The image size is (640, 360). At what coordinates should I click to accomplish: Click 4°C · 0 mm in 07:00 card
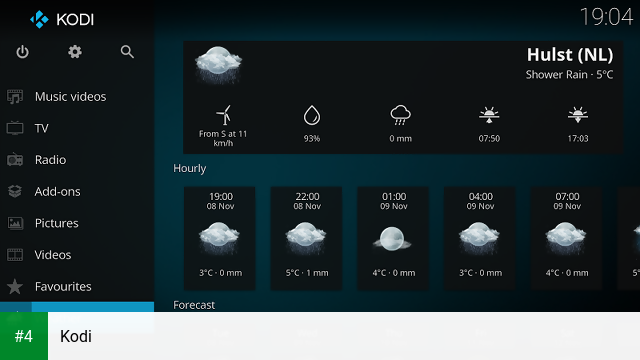(567, 273)
